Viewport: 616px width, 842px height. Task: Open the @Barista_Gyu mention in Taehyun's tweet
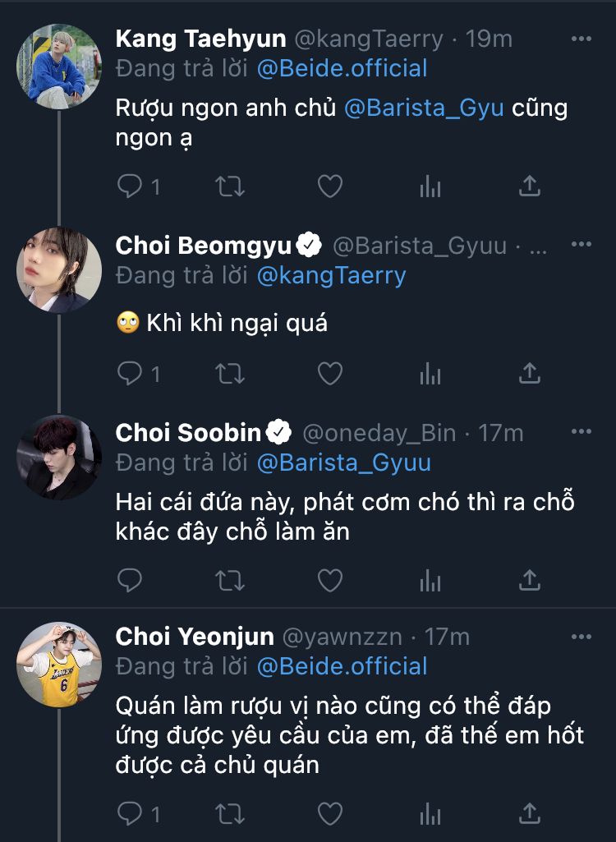[x=424, y=108]
